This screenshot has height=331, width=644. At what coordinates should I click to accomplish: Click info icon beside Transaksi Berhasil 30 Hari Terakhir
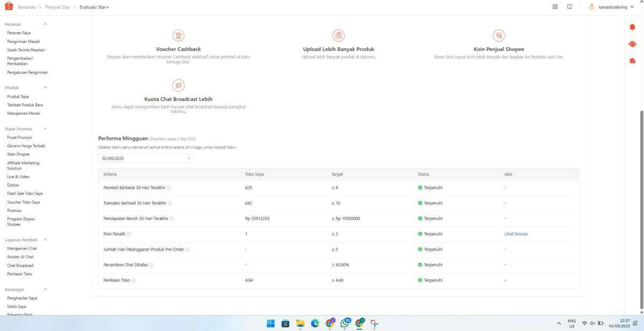click(170, 203)
